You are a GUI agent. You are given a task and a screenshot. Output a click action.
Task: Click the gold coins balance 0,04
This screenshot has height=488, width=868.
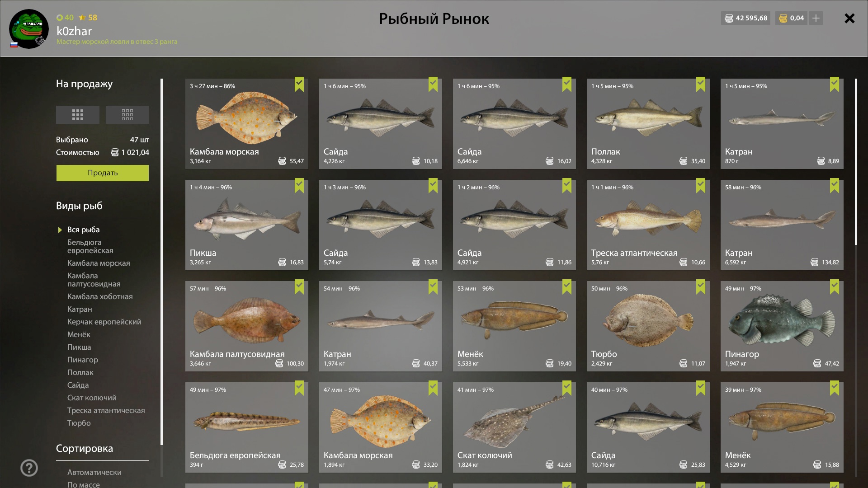click(792, 18)
